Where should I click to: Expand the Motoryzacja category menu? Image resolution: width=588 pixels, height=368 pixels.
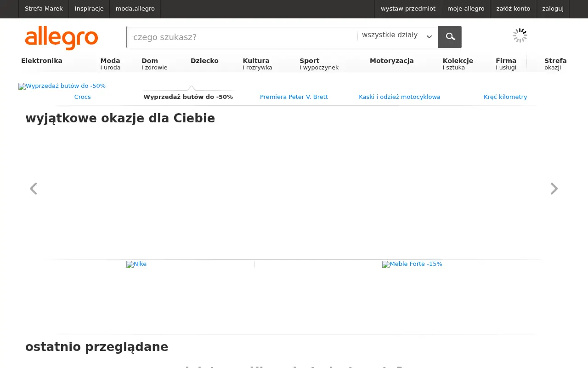[x=391, y=61]
